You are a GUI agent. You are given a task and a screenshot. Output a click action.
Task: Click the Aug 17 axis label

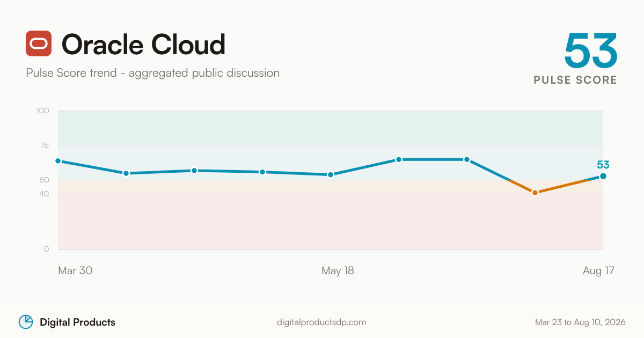[598, 270]
